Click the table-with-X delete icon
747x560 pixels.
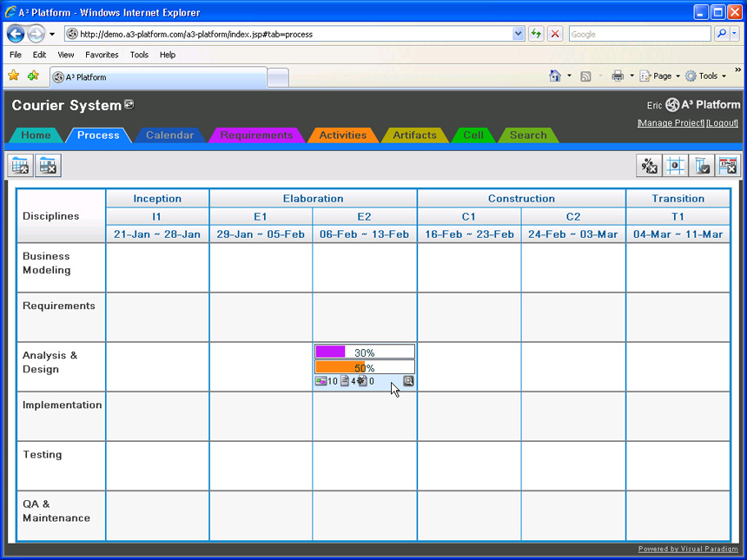[x=48, y=165]
